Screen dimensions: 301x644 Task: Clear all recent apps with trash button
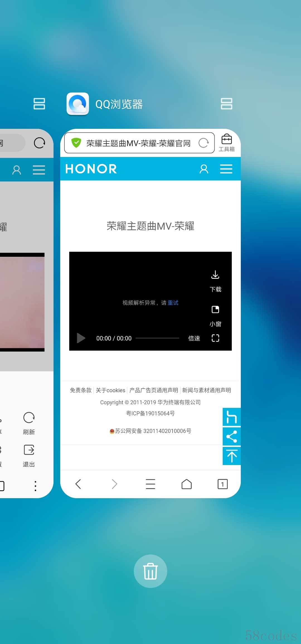(151, 571)
